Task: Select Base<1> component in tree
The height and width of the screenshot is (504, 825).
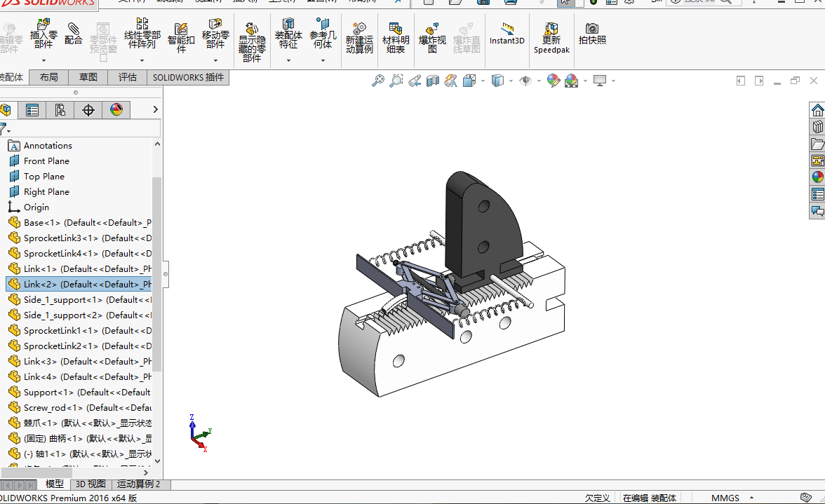Action: coord(79,223)
